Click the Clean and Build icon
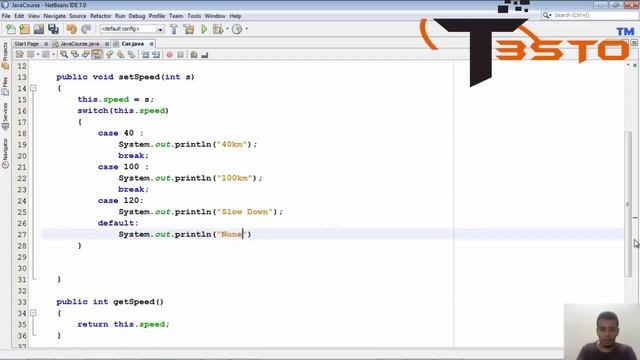 (189, 29)
